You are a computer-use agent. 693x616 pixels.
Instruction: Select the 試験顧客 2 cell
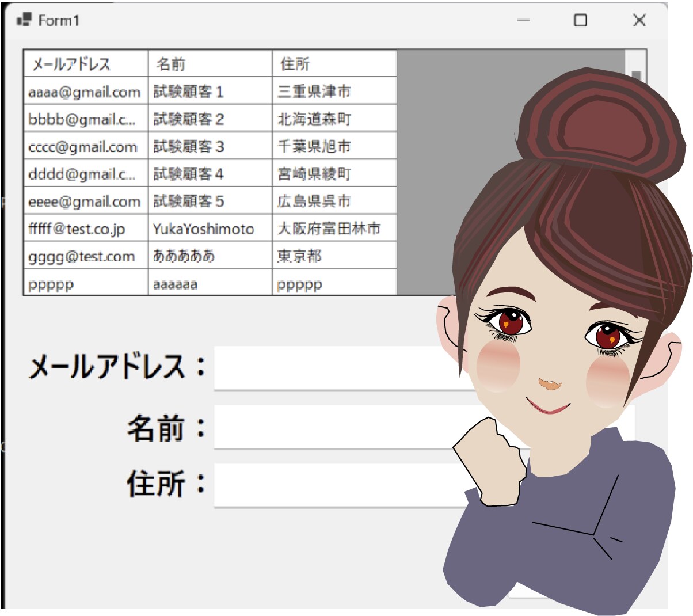(x=210, y=119)
